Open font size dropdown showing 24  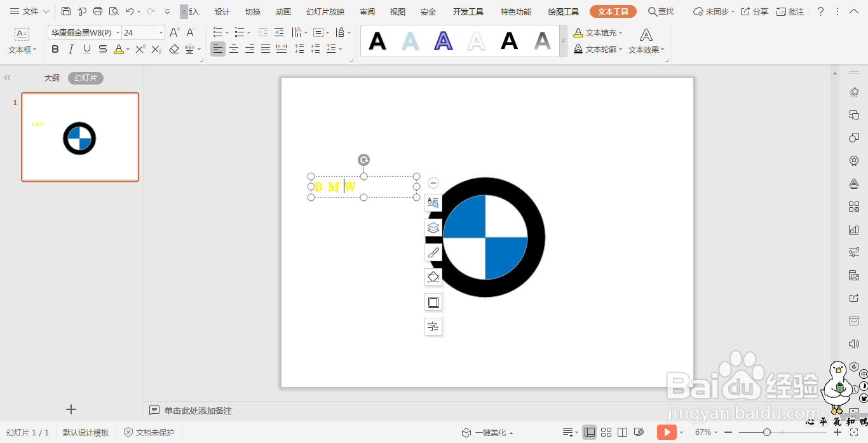click(x=161, y=32)
